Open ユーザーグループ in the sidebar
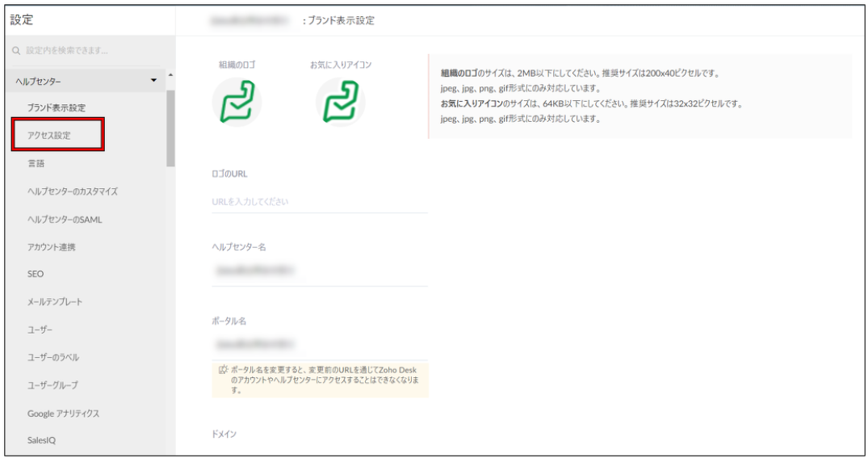Viewport: 868px width, 458px height. tap(52, 384)
